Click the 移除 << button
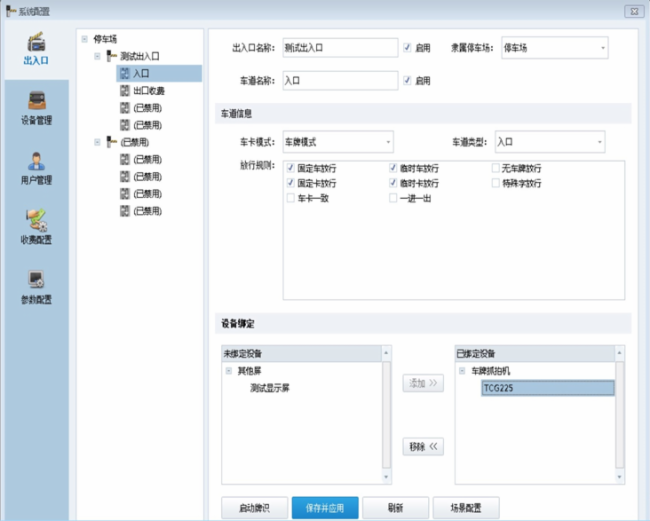Viewport: 650px width, 521px height. 423,446
